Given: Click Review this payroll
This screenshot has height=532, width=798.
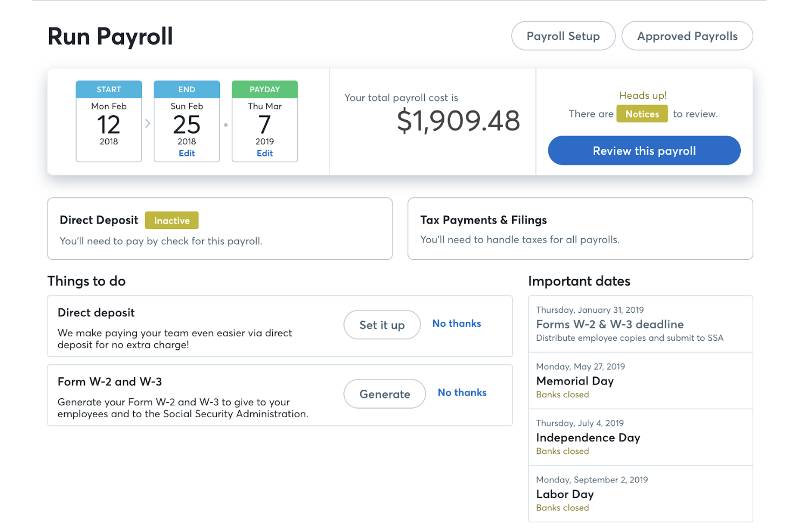Looking at the screenshot, I should point(643,150).
